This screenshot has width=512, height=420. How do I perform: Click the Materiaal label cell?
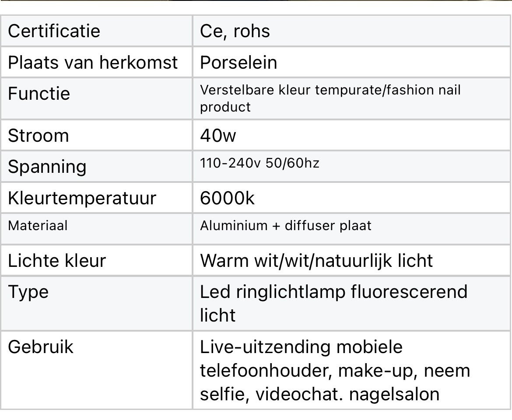38,226
